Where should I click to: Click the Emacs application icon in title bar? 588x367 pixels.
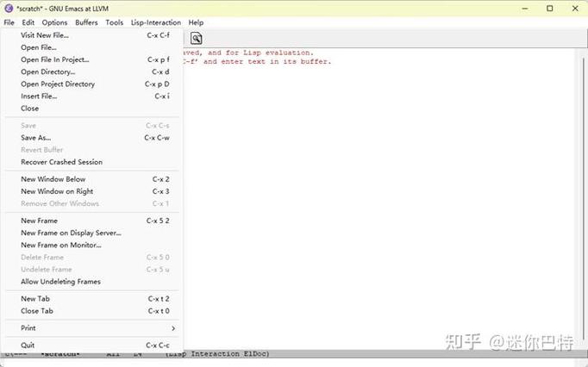[x=9, y=9]
